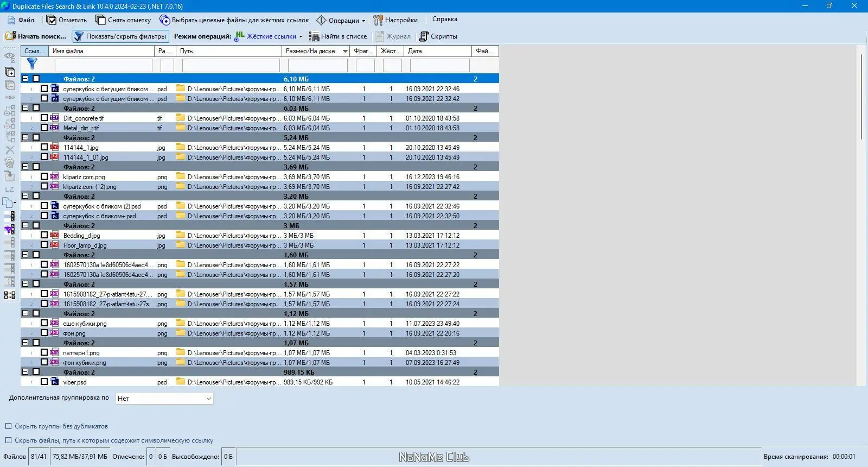Click the Start search icon
The height and width of the screenshot is (467, 868).
[x=10, y=36]
